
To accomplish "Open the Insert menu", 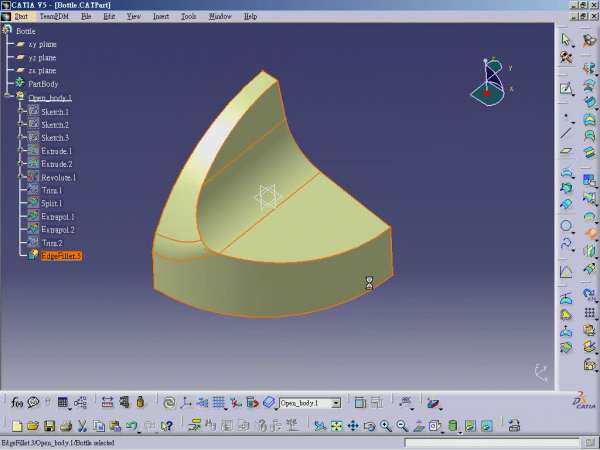I will click(161, 16).
